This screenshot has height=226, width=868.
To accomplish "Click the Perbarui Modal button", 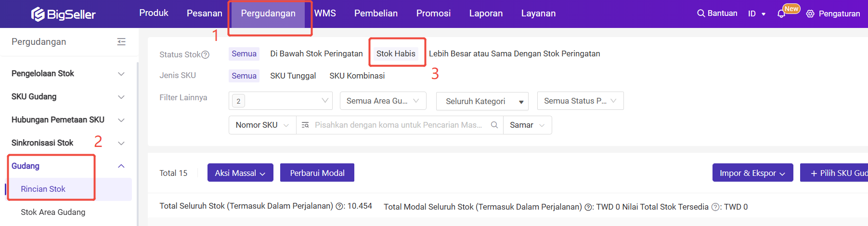I will coord(317,173).
